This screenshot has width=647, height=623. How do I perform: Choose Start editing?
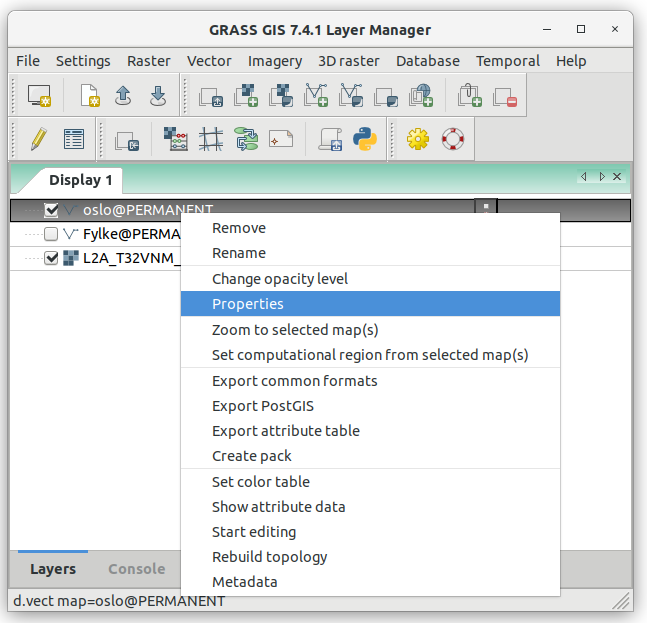(370, 532)
